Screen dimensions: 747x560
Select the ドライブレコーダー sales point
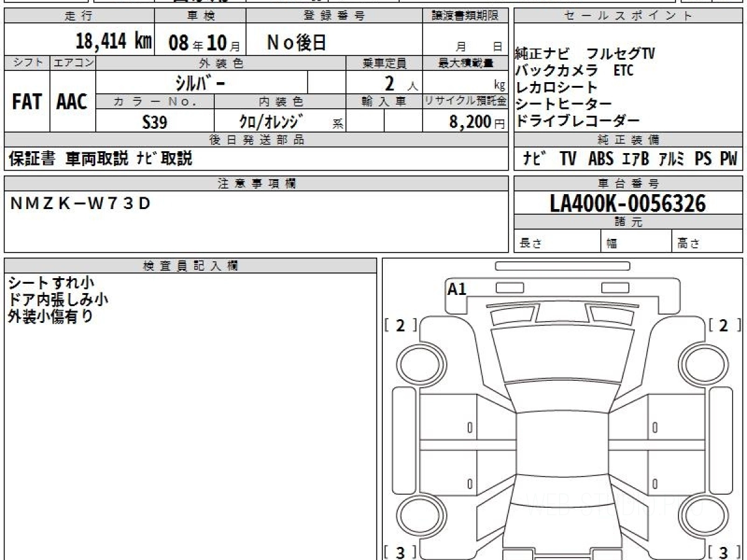coord(578,121)
